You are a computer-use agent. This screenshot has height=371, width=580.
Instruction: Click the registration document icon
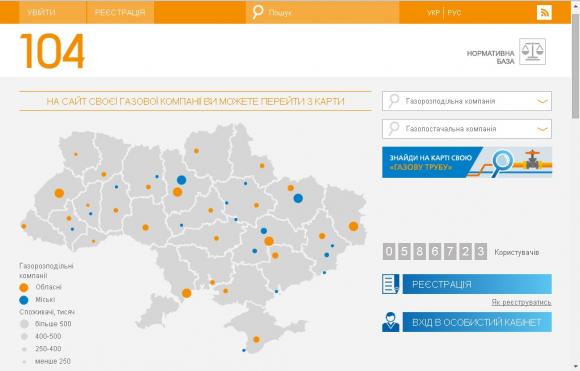[390, 284]
